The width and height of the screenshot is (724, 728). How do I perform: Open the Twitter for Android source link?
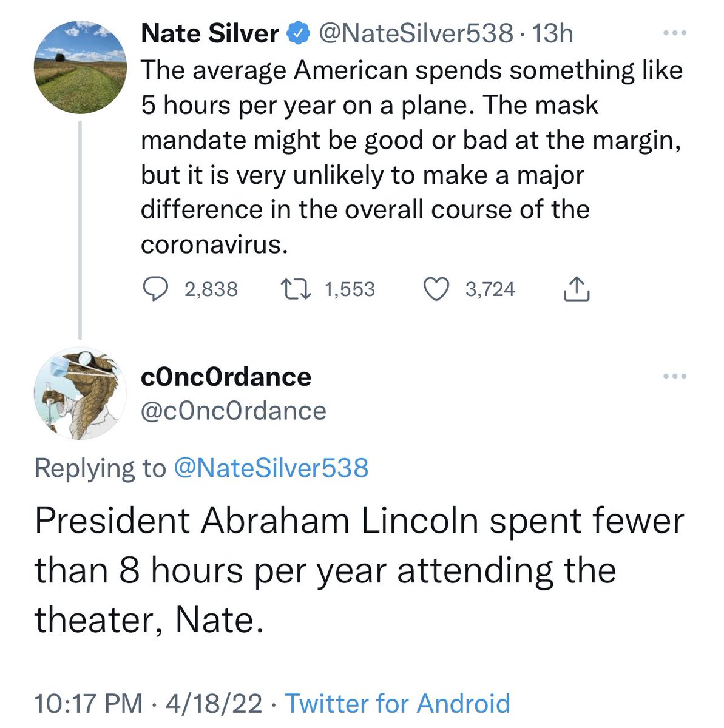398,703
